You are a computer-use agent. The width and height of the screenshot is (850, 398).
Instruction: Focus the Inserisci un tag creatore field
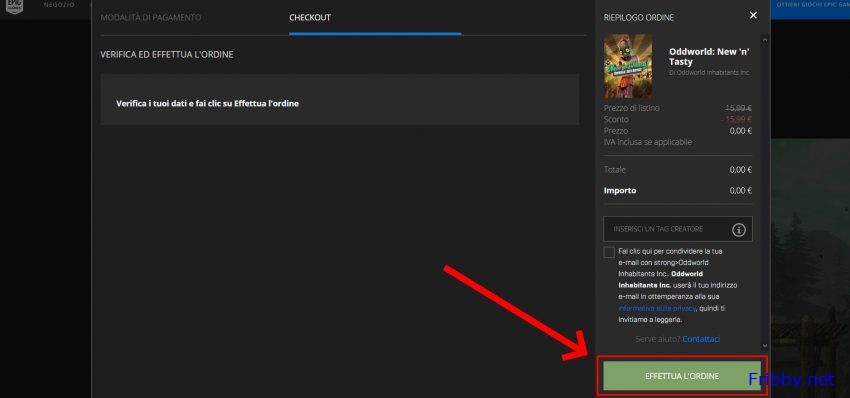click(678, 229)
